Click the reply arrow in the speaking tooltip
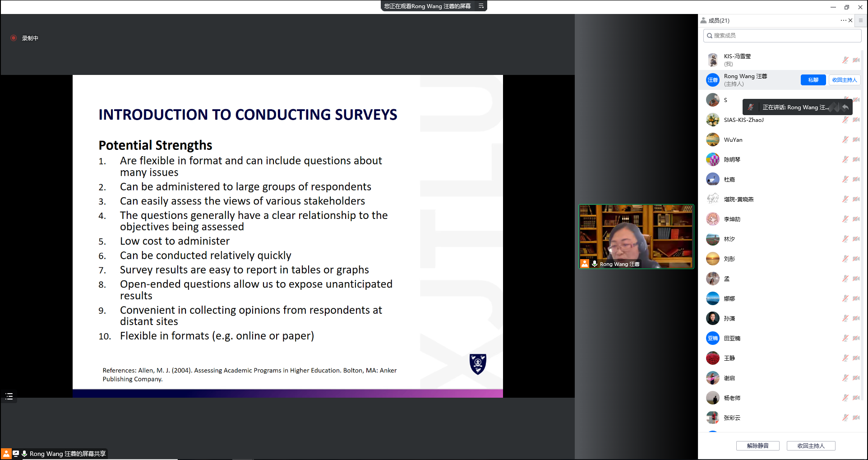Image resolution: width=868 pixels, height=460 pixels. click(x=845, y=107)
